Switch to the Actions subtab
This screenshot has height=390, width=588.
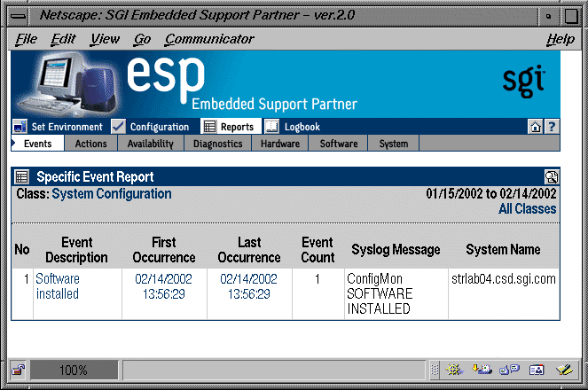coord(90,144)
